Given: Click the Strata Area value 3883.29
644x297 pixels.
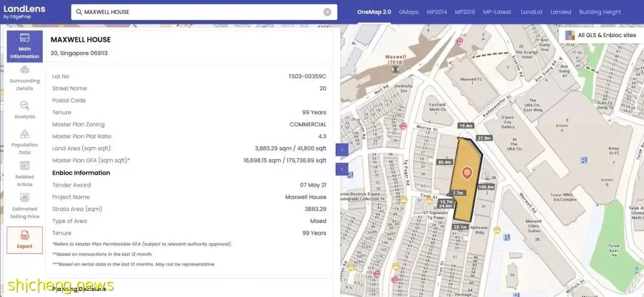Looking at the screenshot, I should [315, 209].
